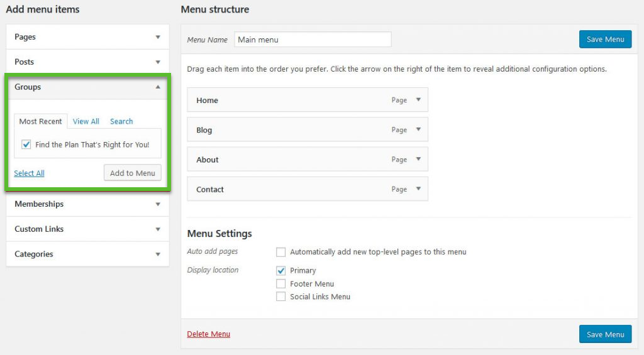Uncheck 'Find the Plan That's Right for You!'
The width and height of the screenshot is (644, 355).
[26, 145]
